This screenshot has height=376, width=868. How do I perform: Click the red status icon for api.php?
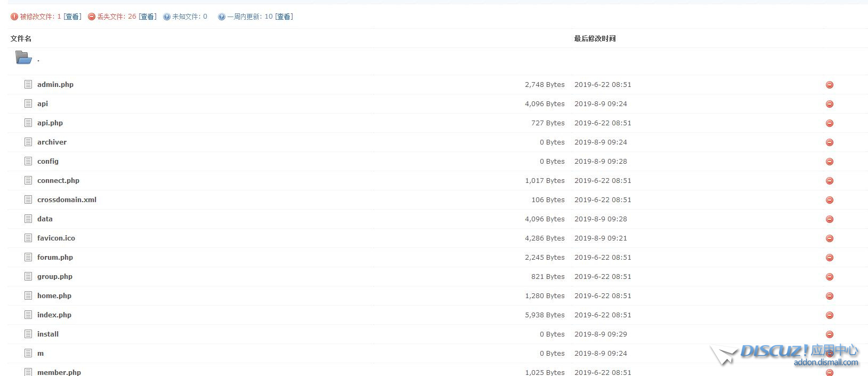coord(830,123)
